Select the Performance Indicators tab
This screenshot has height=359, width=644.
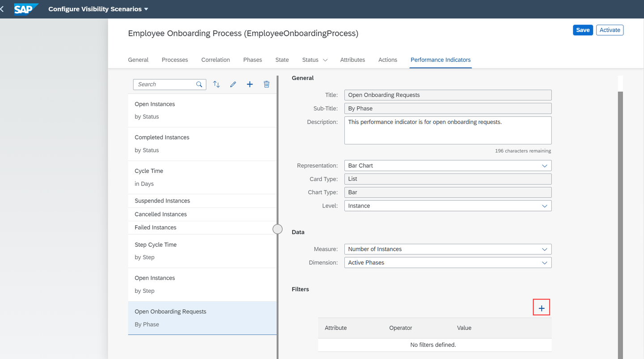(x=441, y=60)
